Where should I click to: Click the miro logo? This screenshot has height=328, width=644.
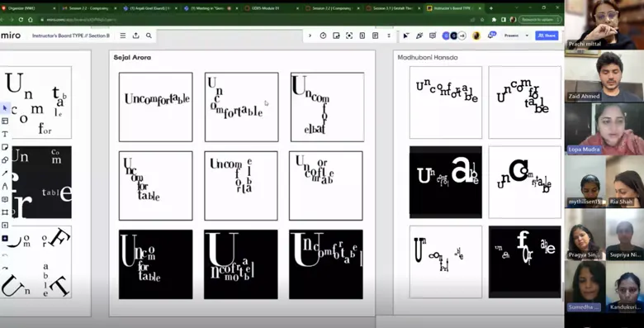click(11, 36)
